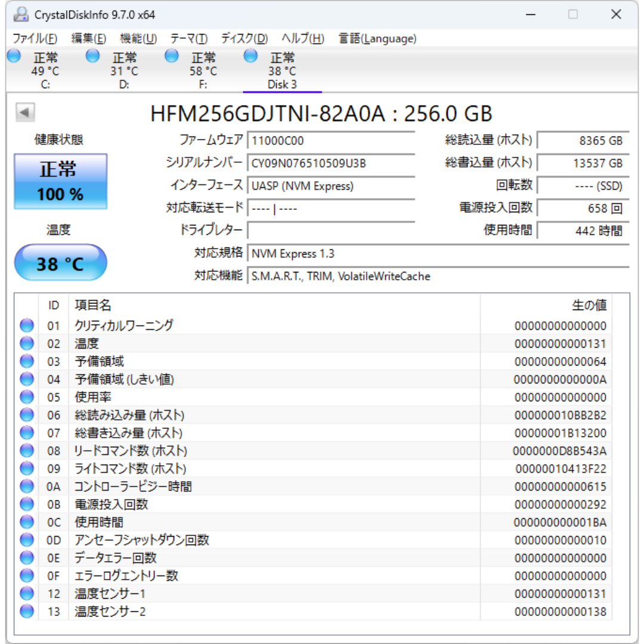Click raw value 000000010BB2B2

(560, 415)
